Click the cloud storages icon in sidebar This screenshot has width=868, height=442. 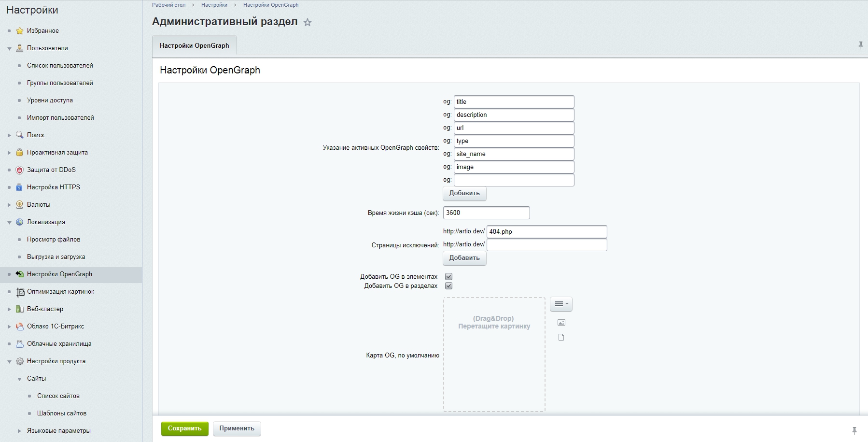pos(19,344)
